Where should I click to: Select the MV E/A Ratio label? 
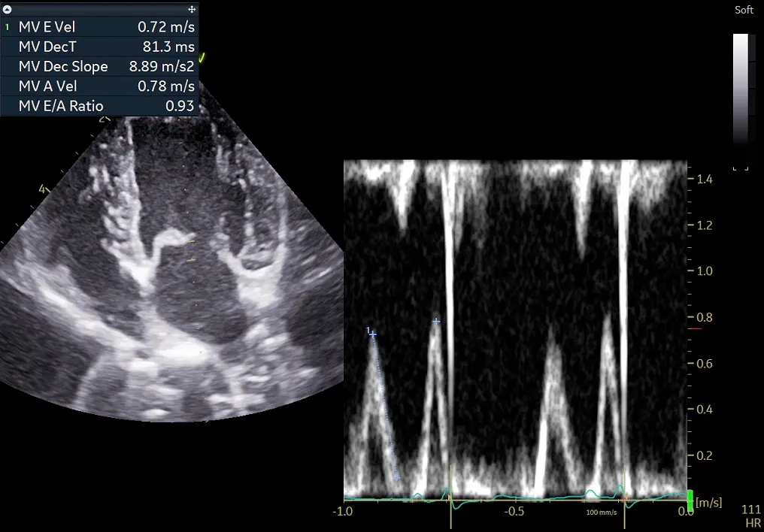(61, 106)
